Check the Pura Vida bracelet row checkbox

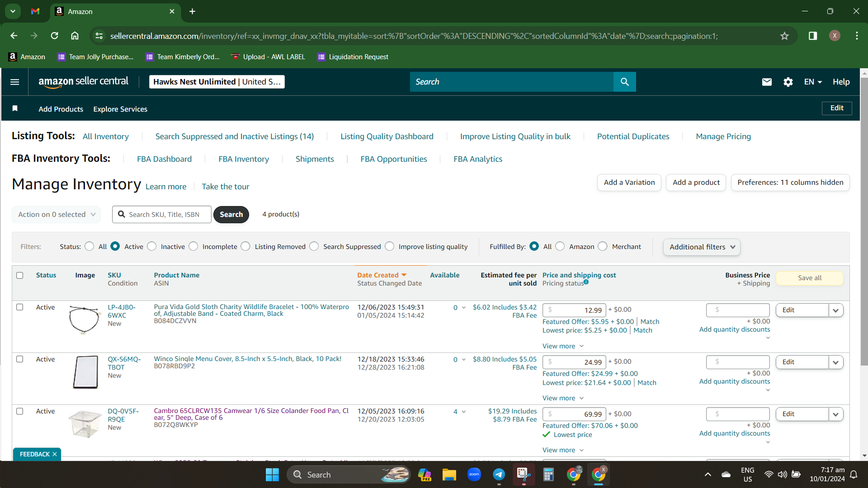(19, 307)
